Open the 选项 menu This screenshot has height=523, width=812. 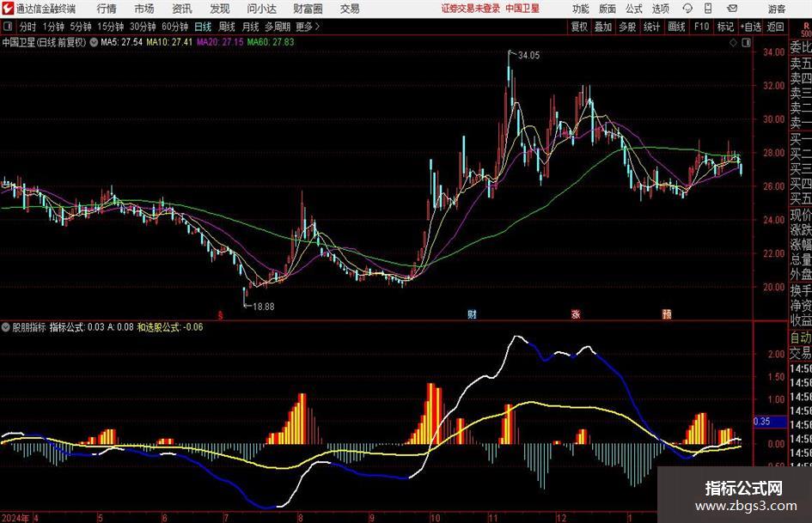pyautogui.click(x=660, y=9)
